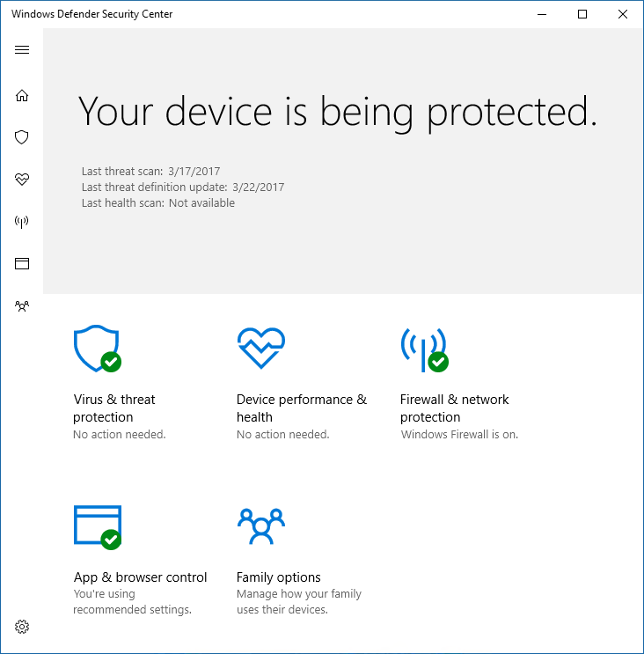Viewport: 644px width, 654px height.
Task: Open Firewall & network protection sidebar icon
Action: point(22,221)
